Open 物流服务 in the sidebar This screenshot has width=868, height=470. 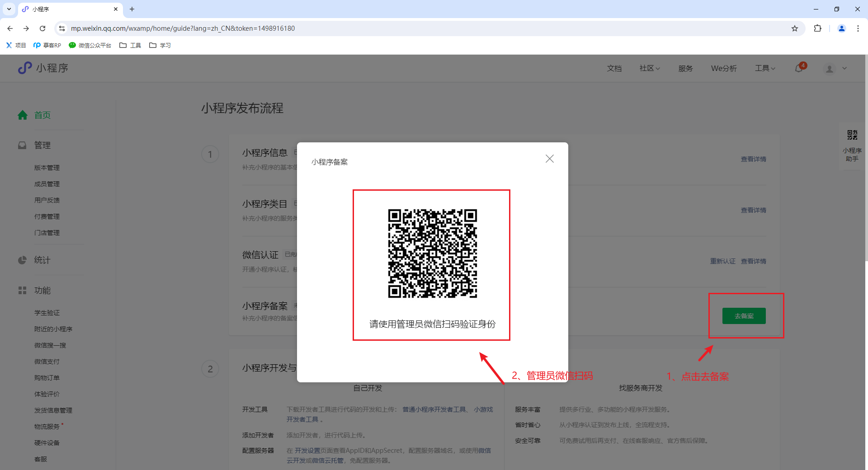pos(47,427)
